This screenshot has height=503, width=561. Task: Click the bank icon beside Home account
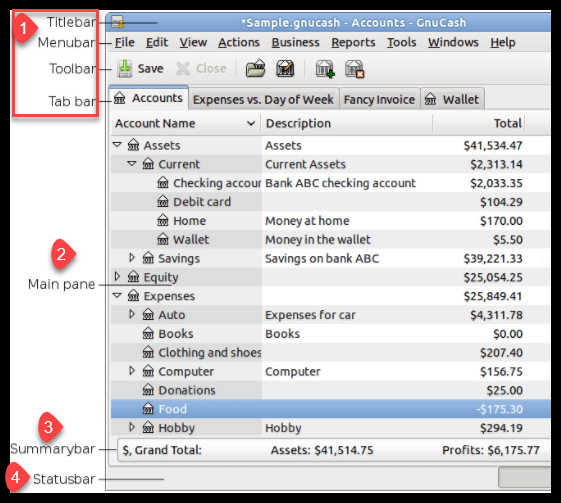tap(163, 220)
